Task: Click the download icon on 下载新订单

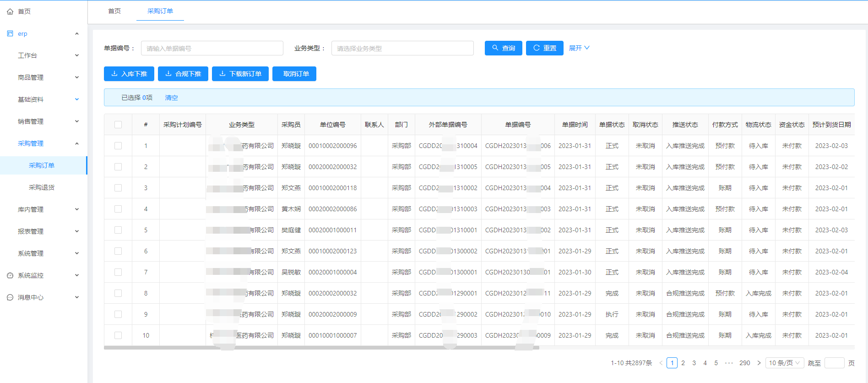Action: click(x=222, y=73)
